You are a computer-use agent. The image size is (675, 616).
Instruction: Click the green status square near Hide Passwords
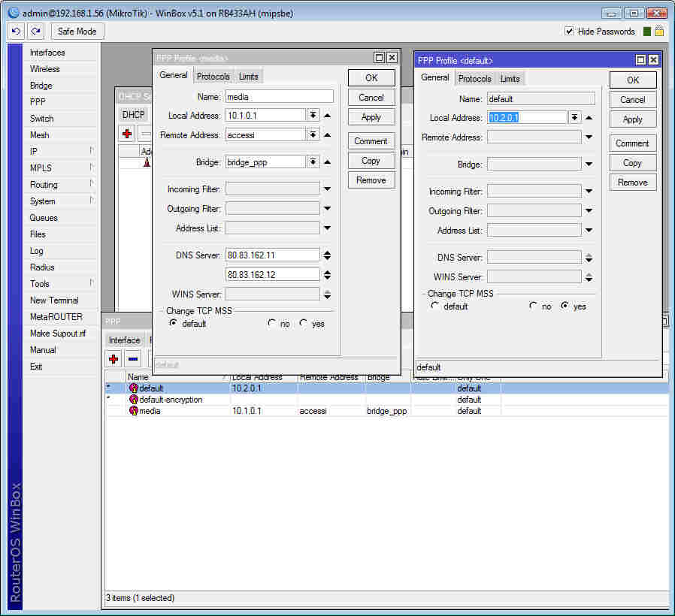tap(646, 32)
